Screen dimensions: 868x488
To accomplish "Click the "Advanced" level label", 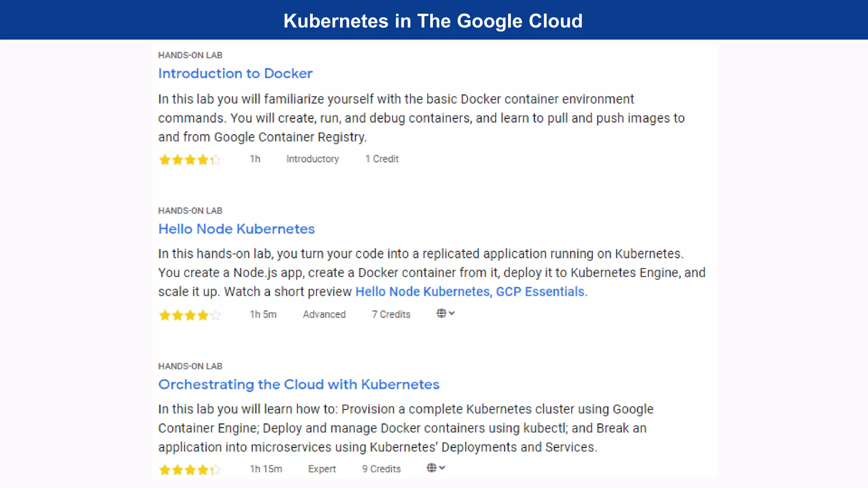I will coord(324,314).
